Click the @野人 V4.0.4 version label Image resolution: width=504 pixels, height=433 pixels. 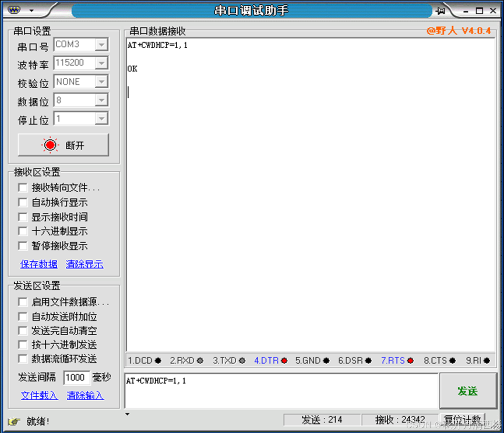pos(459,31)
